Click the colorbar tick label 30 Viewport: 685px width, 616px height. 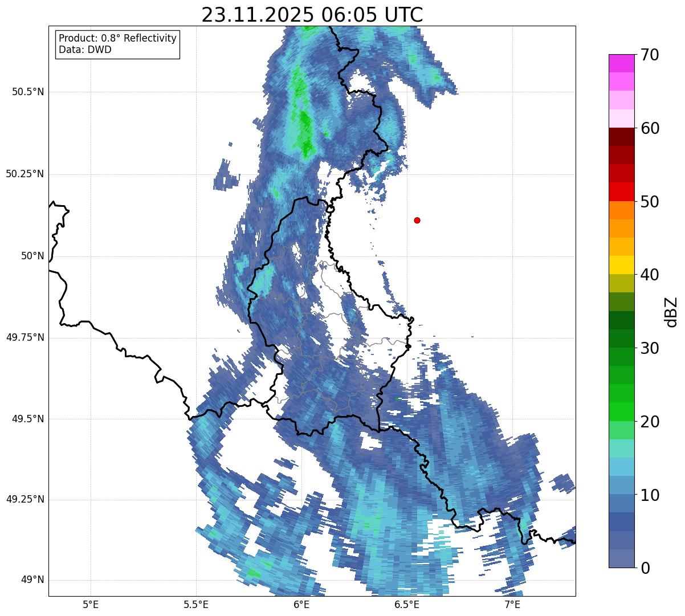tap(650, 348)
